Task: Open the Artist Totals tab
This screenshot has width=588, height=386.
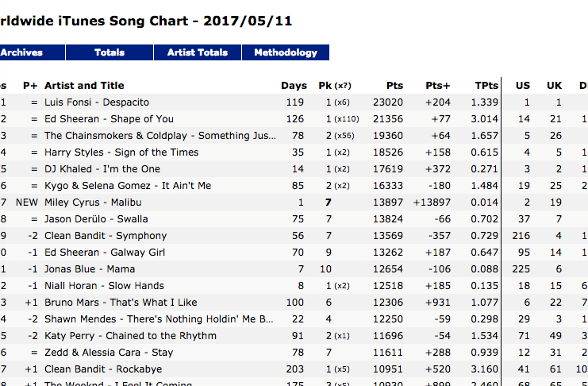Action: (x=198, y=52)
